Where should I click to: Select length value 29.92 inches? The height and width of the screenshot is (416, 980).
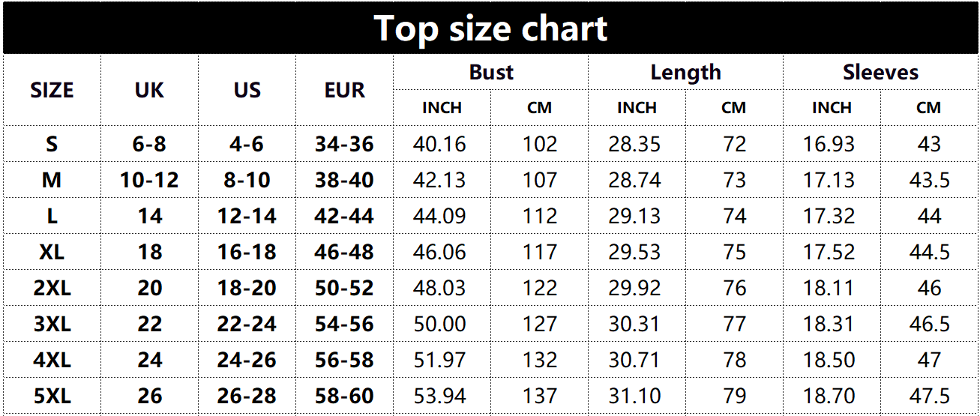point(634,289)
